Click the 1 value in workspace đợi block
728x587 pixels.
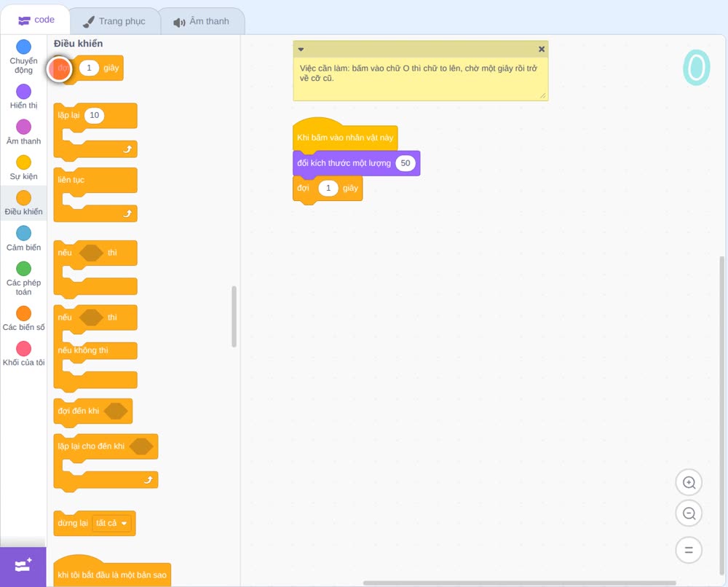pyautogui.click(x=328, y=188)
